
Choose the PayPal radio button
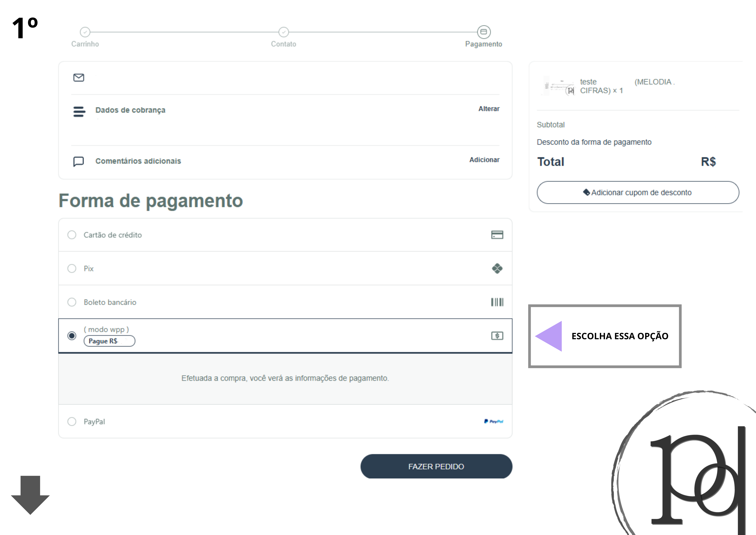(x=72, y=421)
